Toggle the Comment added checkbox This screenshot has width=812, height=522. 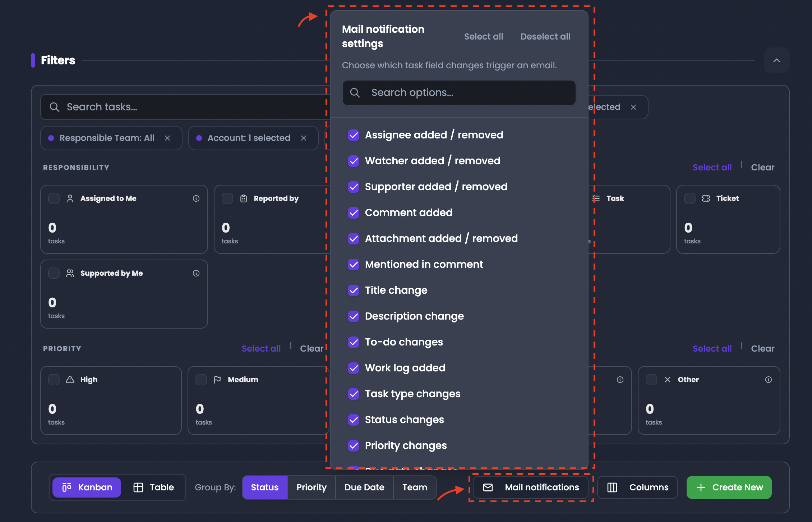point(354,213)
